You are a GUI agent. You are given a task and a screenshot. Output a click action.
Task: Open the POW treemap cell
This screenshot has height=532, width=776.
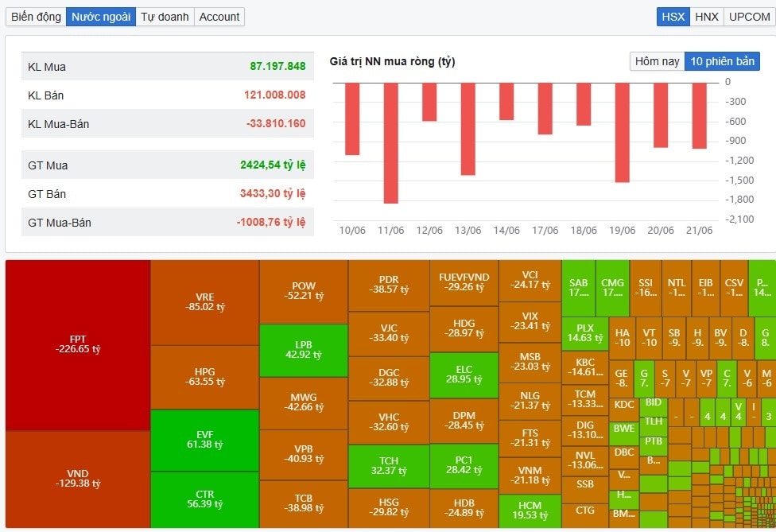click(304, 292)
